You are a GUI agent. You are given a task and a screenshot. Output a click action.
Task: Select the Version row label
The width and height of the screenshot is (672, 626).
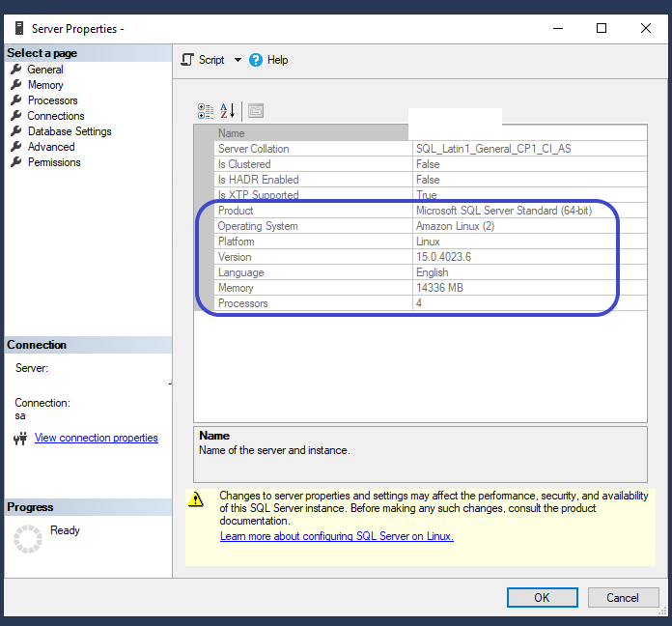click(x=235, y=257)
